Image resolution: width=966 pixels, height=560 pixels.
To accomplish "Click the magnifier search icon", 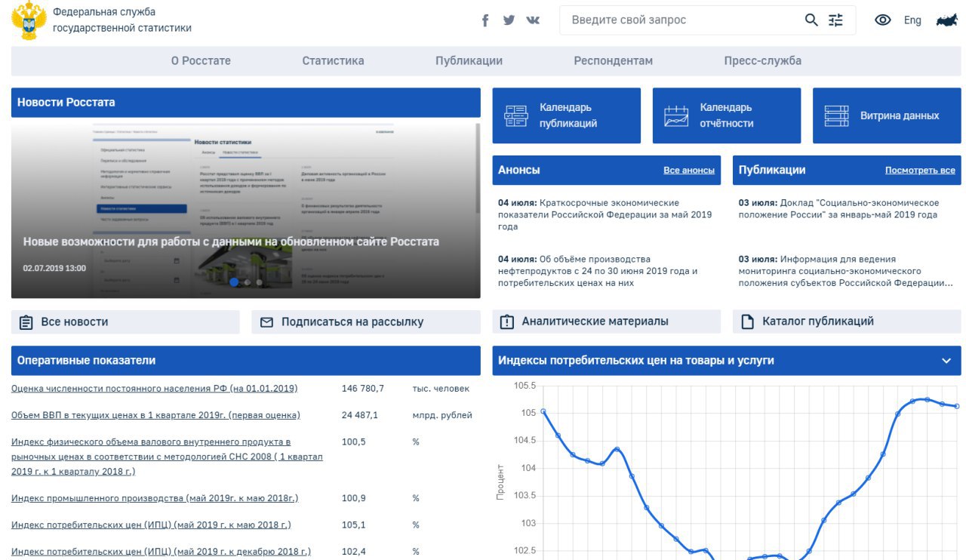I will tap(811, 20).
